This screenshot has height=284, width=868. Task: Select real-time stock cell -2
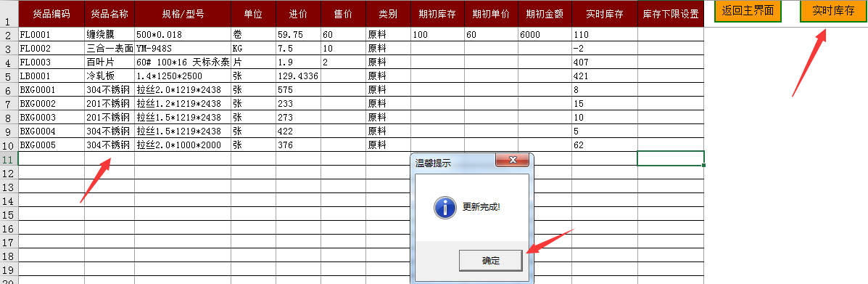tap(605, 48)
